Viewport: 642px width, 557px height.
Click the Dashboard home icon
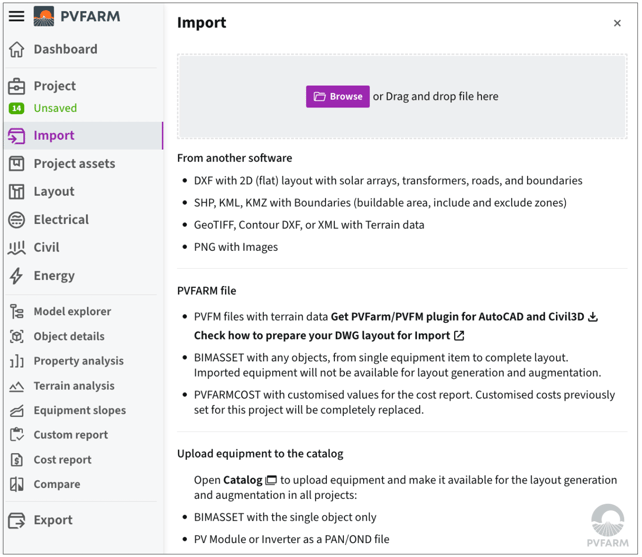click(x=16, y=50)
